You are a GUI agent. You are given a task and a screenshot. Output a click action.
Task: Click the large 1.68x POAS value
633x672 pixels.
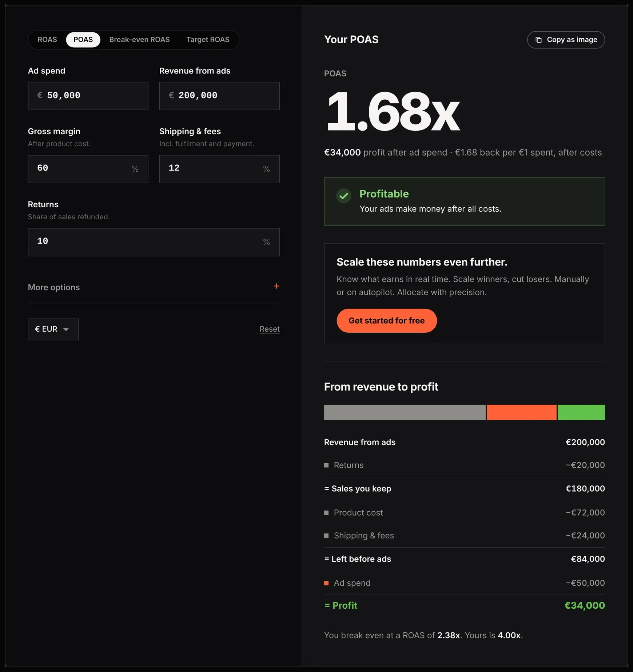pos(393,112)
